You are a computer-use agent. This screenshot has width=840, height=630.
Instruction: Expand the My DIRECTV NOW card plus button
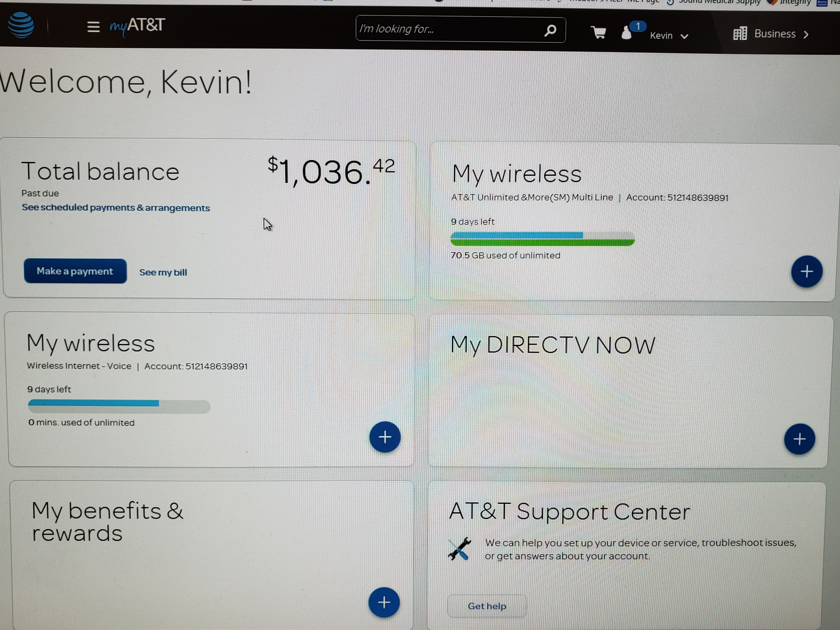click(799, 439)
